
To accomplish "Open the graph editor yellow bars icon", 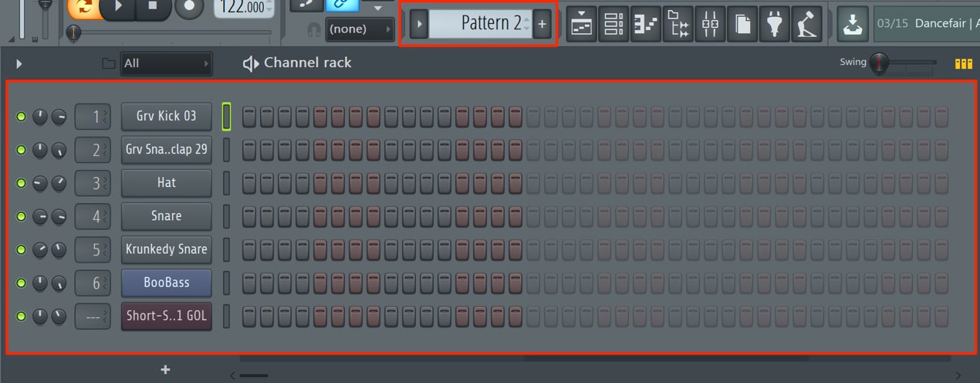I will coord(964,64).
